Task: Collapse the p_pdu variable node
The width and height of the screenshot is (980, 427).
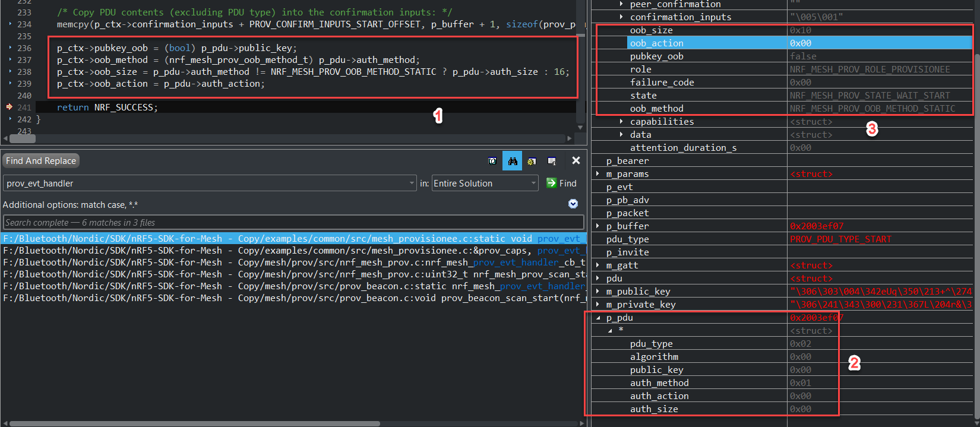Action: coord(598,318)
